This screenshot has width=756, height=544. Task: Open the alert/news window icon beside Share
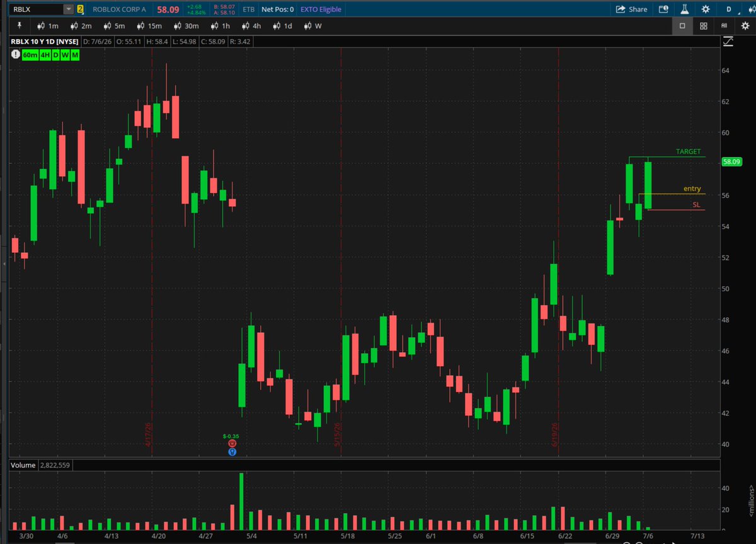[663, 9]
